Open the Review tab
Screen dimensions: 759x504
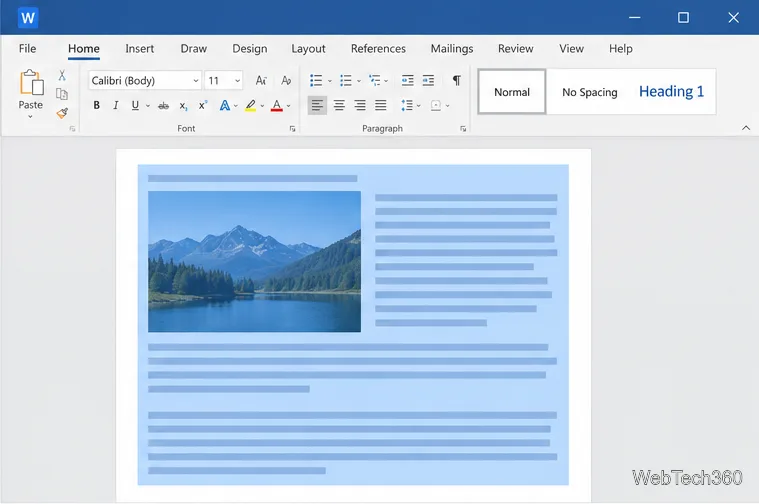tap(516, 48)
